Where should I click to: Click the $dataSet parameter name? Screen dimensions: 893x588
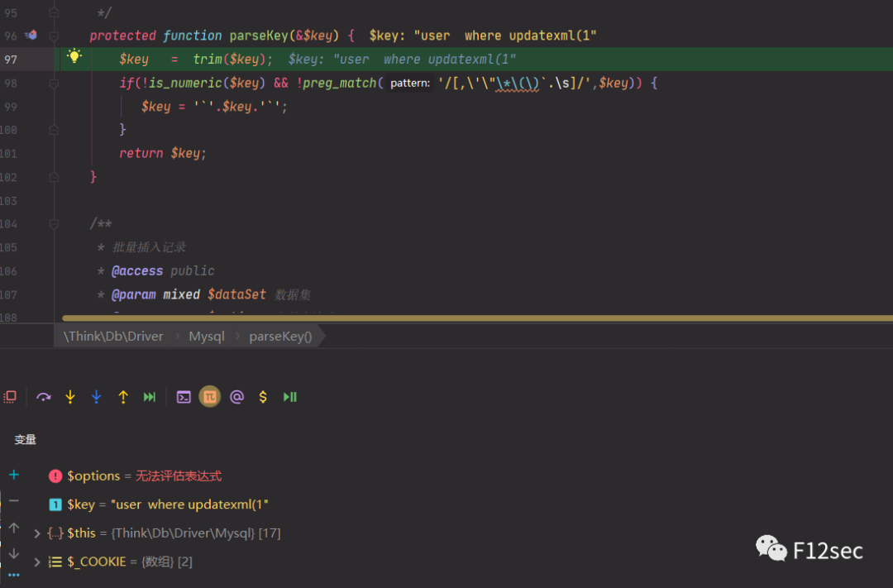point(236,294)
